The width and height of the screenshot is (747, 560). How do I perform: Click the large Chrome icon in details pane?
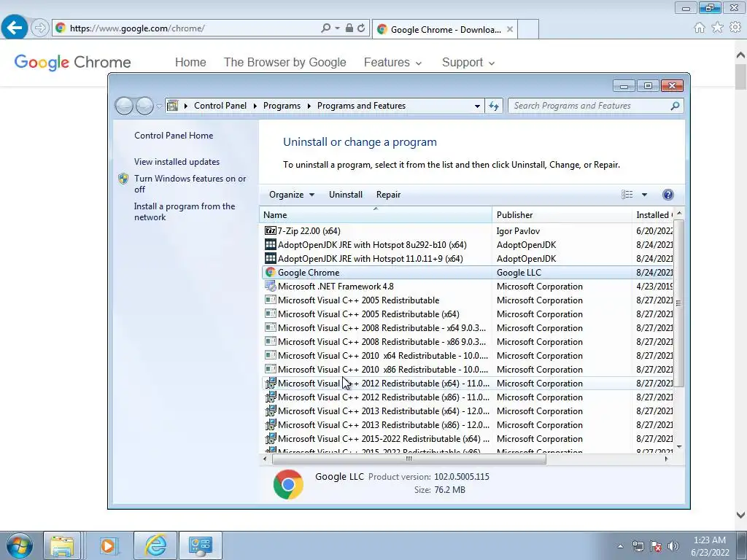(x=288, y=484)
